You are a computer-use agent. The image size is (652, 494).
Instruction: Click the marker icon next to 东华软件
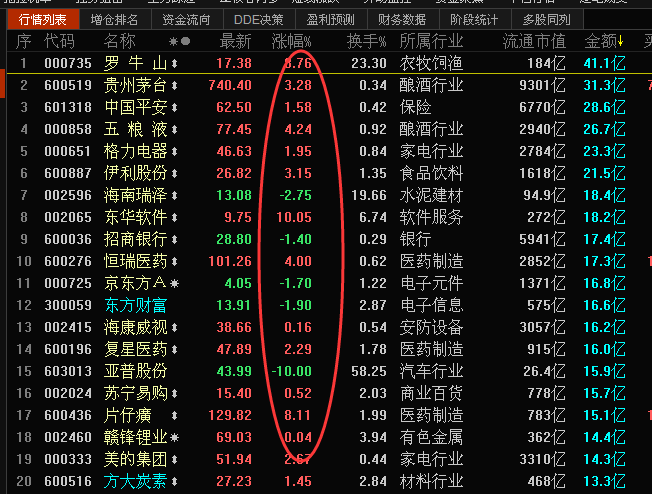click(175, 217)
